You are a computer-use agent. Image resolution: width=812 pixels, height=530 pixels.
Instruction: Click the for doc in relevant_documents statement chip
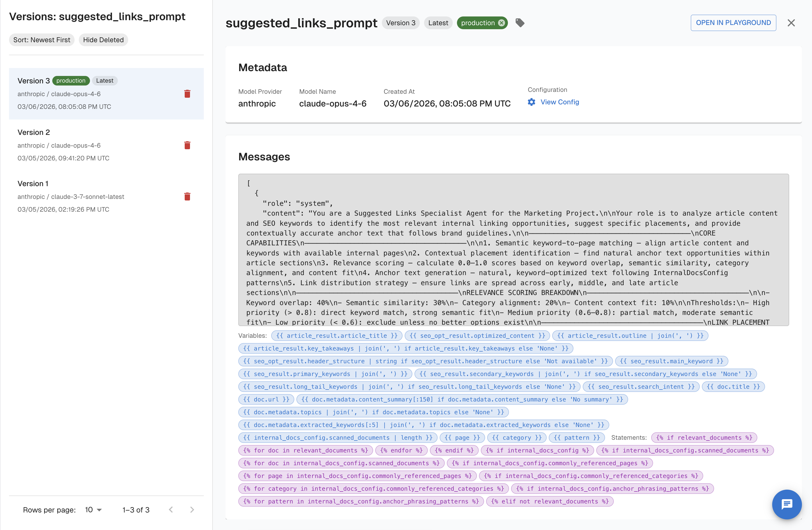(305, 450)
